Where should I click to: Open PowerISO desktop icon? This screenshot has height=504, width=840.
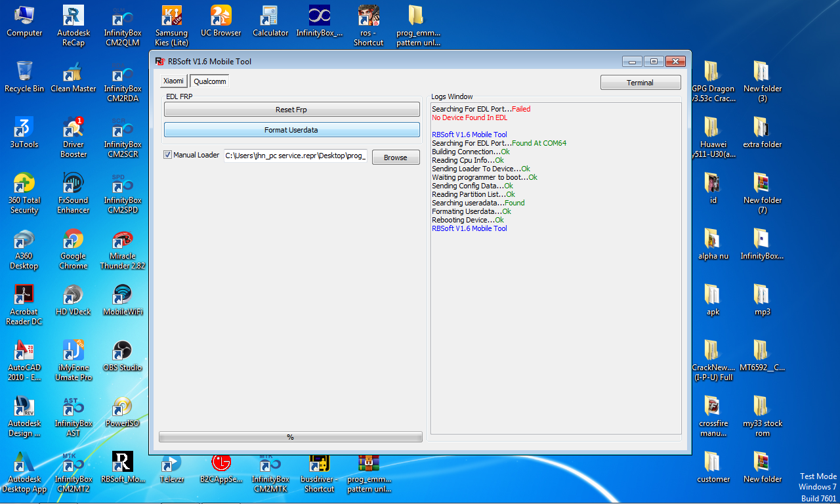[x=123, y=412]
